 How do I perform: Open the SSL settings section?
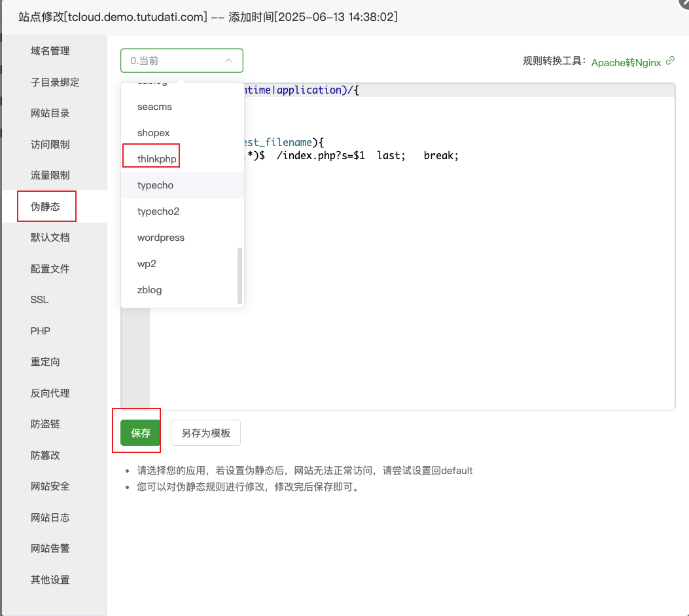pyautogui.click(x=39, y=299)
